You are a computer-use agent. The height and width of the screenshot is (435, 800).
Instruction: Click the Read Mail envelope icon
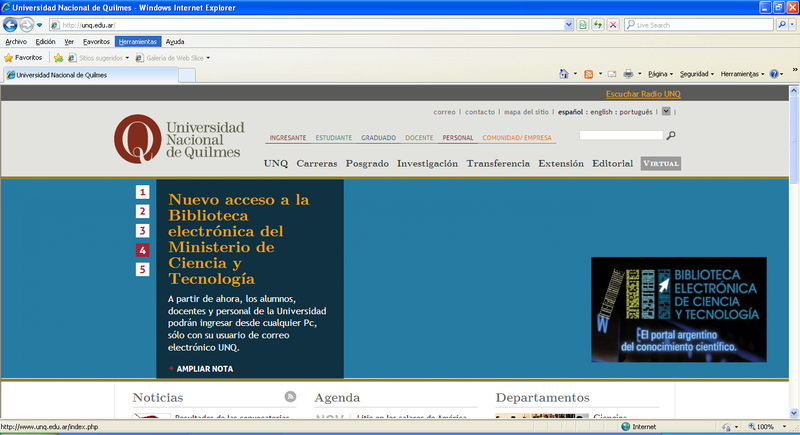[612, 74]
